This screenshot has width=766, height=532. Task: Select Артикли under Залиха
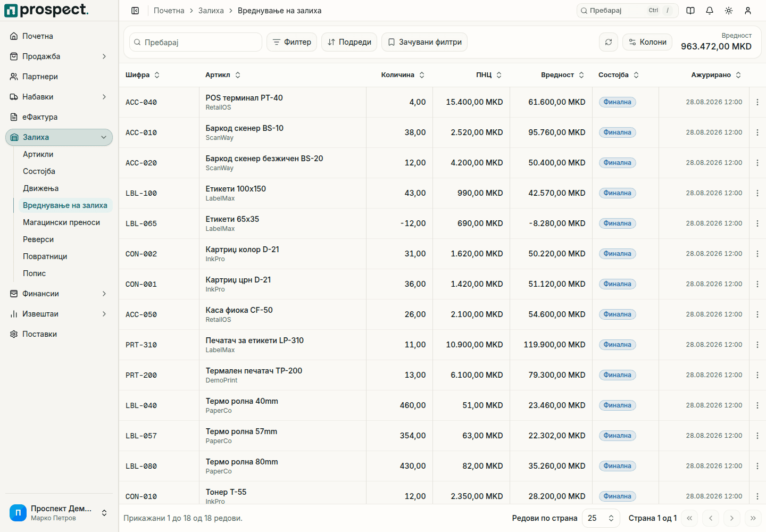coord(65,154)
